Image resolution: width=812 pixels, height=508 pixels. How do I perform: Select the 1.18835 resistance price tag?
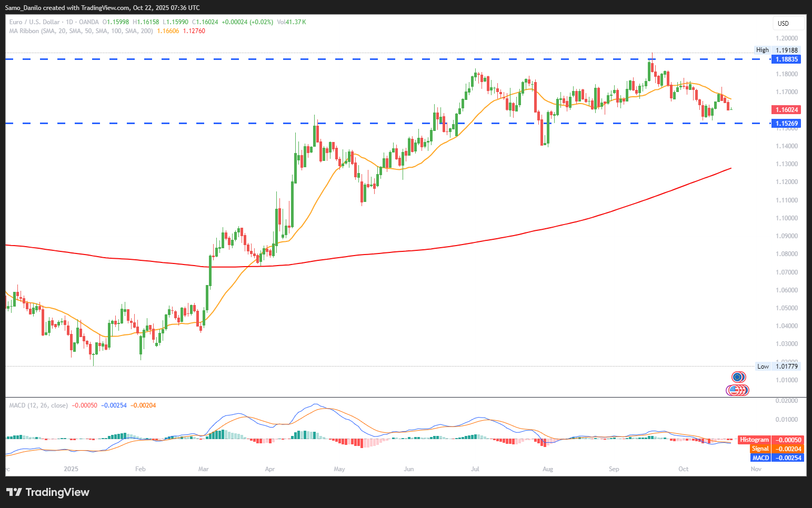click(786, 59)
